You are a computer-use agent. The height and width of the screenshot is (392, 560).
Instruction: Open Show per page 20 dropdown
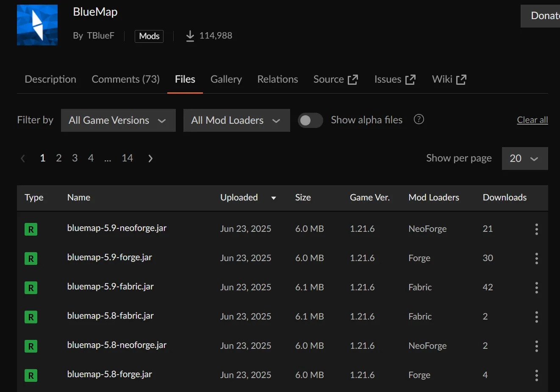[x=525, y=158]
